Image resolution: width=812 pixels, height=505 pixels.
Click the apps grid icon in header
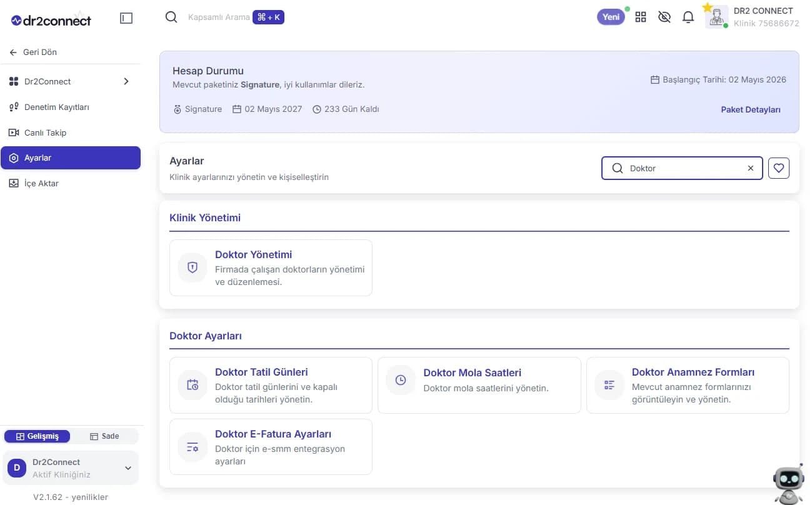point(640,17)
